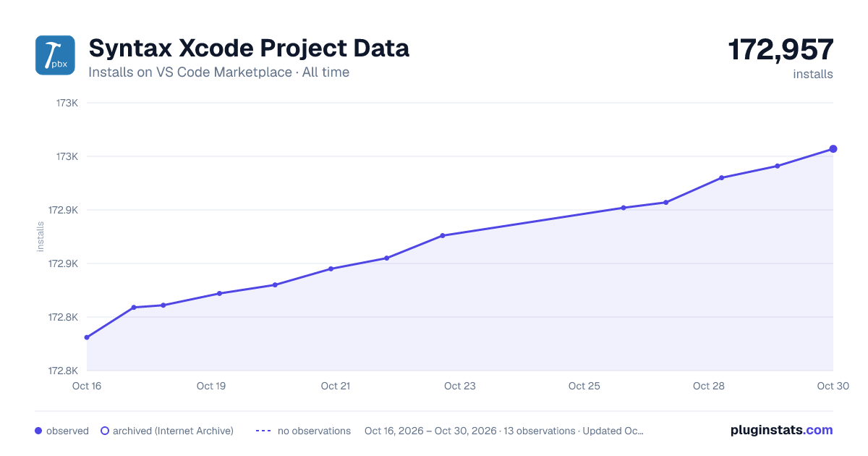This screenshot has width=868, height=456.
Task: Click the Oct 16 starting data point
Action: (87, 337)
